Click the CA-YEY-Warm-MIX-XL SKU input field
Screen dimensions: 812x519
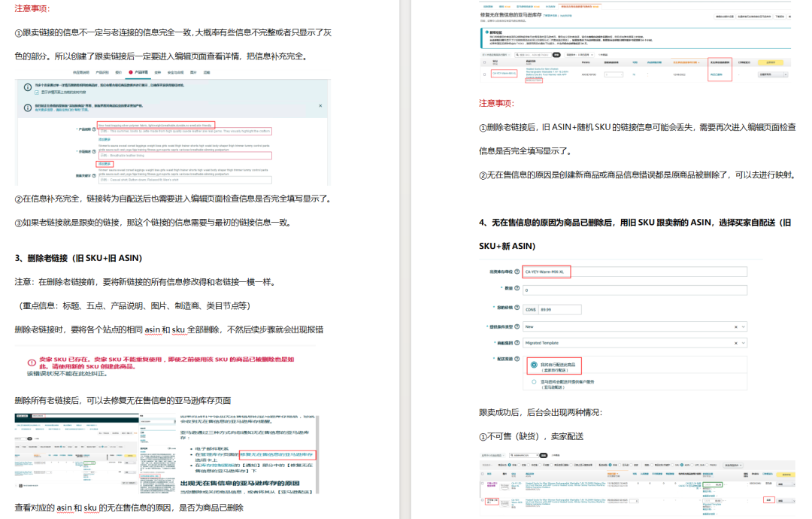[547, 272]
